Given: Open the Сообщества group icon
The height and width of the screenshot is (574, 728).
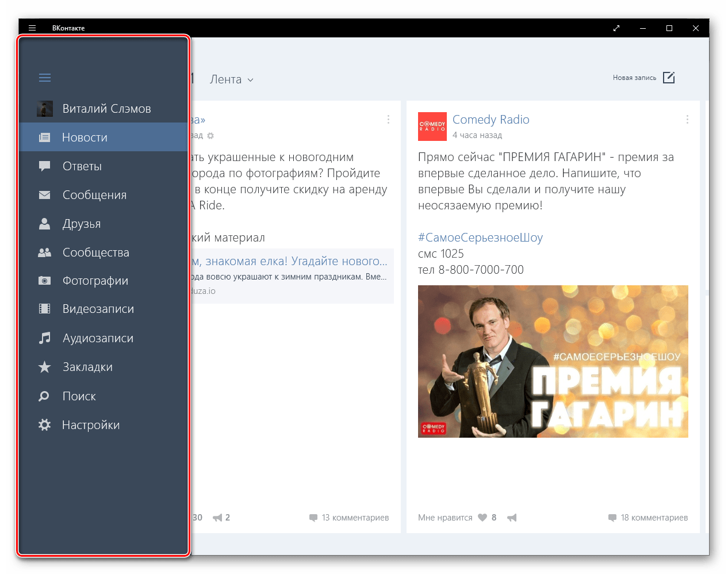Looking at the screenshot, I should click(x=44, y=252).
